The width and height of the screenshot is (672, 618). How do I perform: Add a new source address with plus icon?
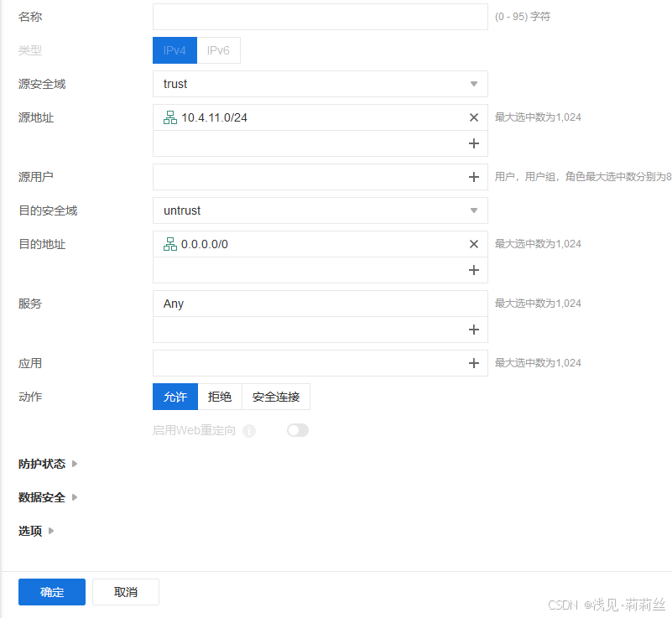[473, 143]
